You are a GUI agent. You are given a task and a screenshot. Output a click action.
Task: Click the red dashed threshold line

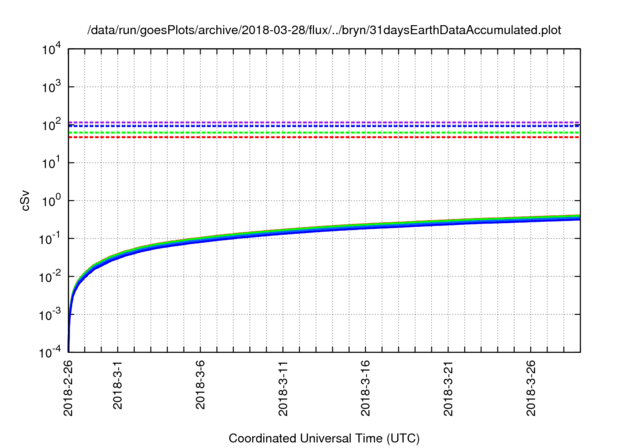click(324, 137)
